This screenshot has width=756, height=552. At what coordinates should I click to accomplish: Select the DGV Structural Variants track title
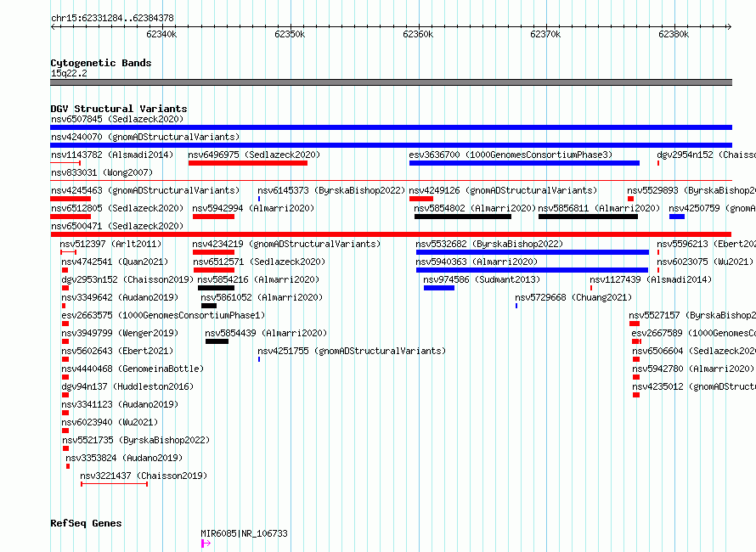point(119,109)
